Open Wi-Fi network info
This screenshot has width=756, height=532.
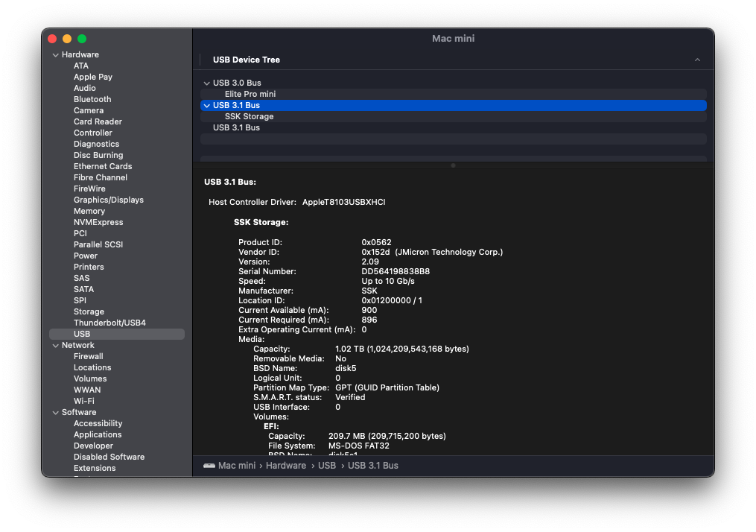84,402
